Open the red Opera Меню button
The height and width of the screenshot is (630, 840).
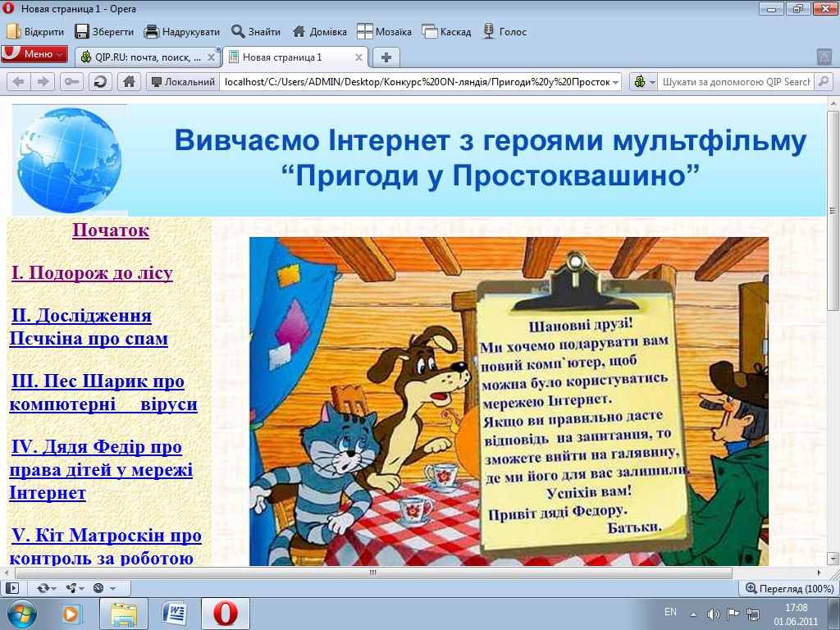pos(34,54)
